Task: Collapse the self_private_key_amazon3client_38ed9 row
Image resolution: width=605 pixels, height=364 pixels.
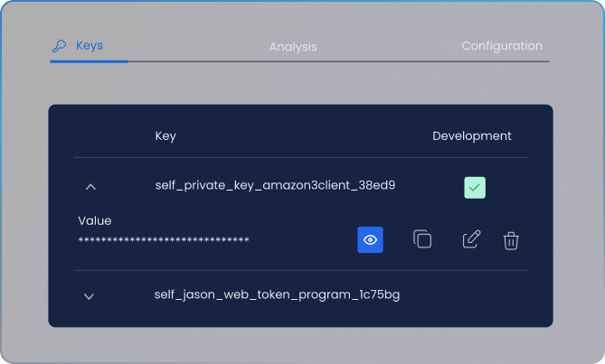Action: click(90, 187)
